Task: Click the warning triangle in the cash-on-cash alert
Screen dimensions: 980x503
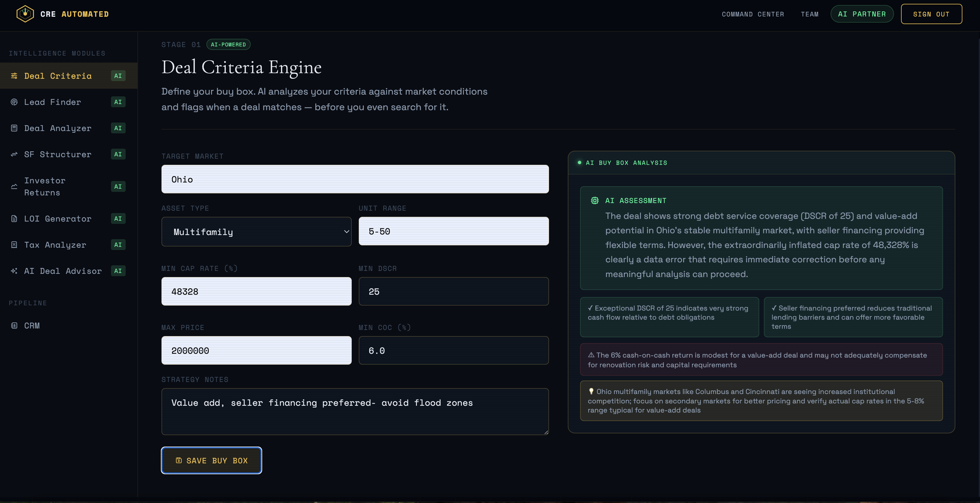Action: click(x=591, y=355)
